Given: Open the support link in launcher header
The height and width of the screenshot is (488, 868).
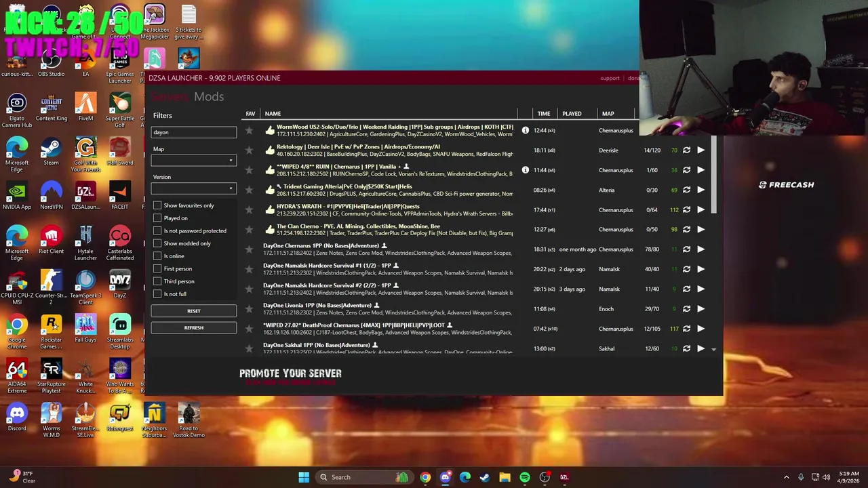Looking at the screenshot, I should (610, 78).
